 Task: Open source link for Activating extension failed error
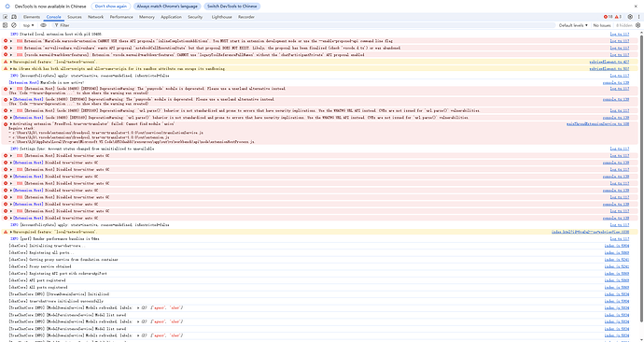597,123
